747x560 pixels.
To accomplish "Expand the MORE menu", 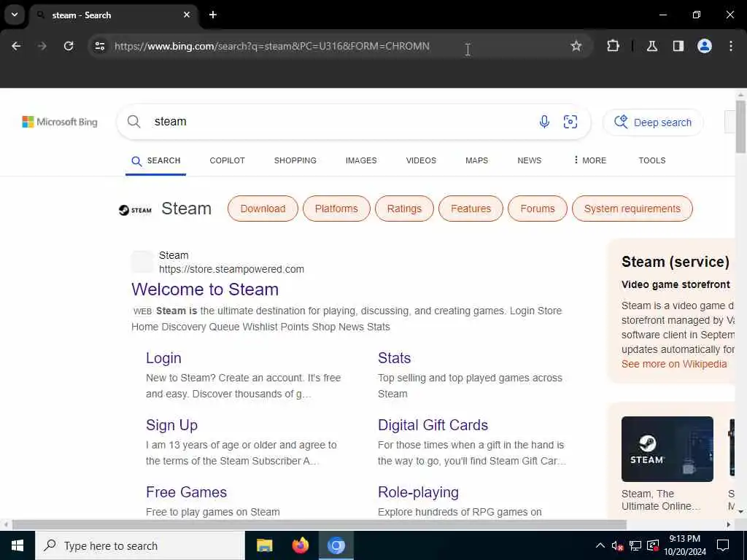I will 589,160.
